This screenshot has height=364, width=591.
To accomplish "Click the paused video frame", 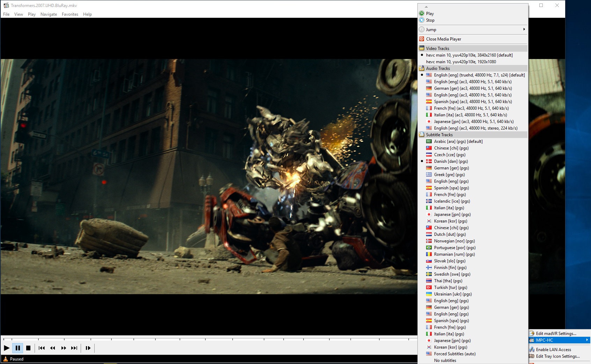I will [209, 176].
